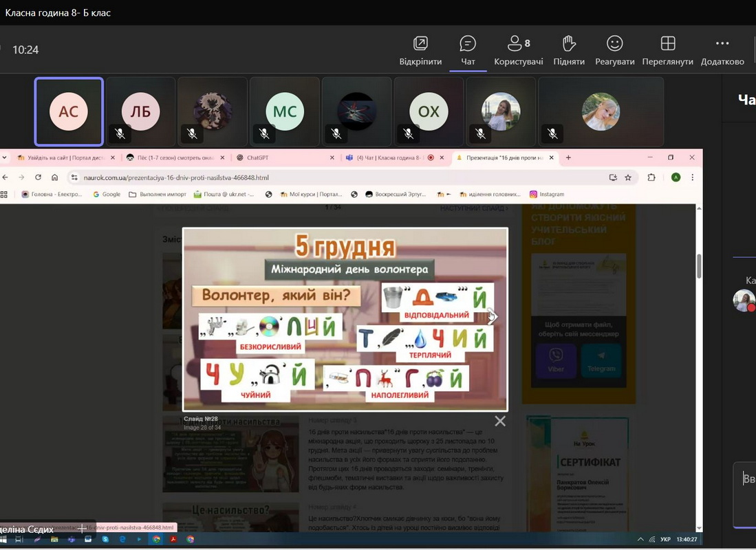The image size is (756, 550).
Task: Click the Telegram messenger button
Action: [x=601, y=361]
